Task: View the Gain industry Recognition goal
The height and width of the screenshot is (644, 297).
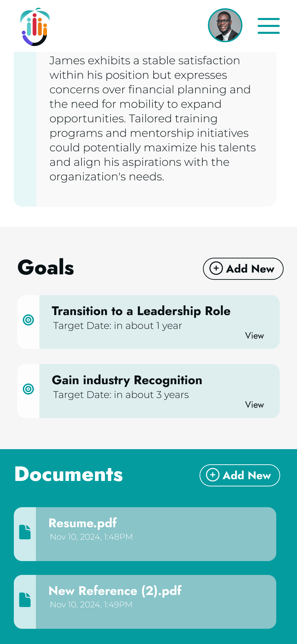Action: coord(255,405)
